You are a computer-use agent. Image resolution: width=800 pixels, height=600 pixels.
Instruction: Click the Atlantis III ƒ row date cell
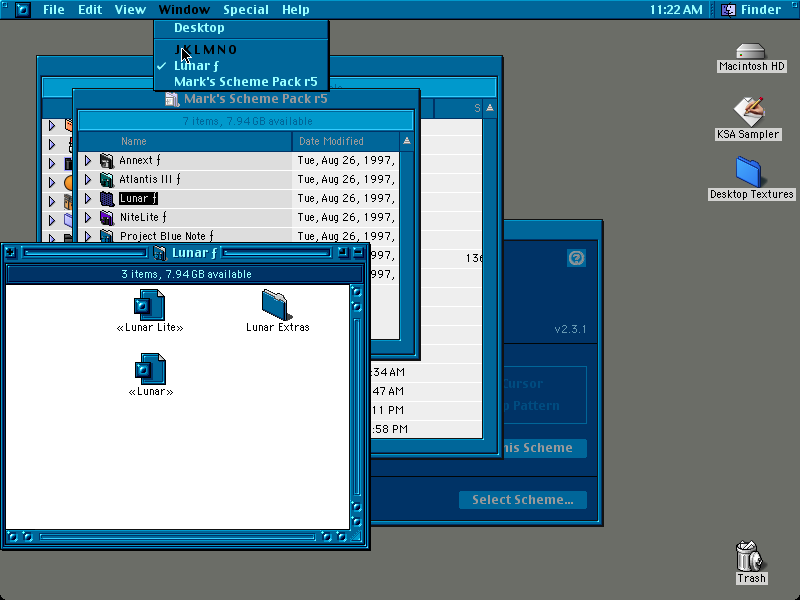[346, 180]
